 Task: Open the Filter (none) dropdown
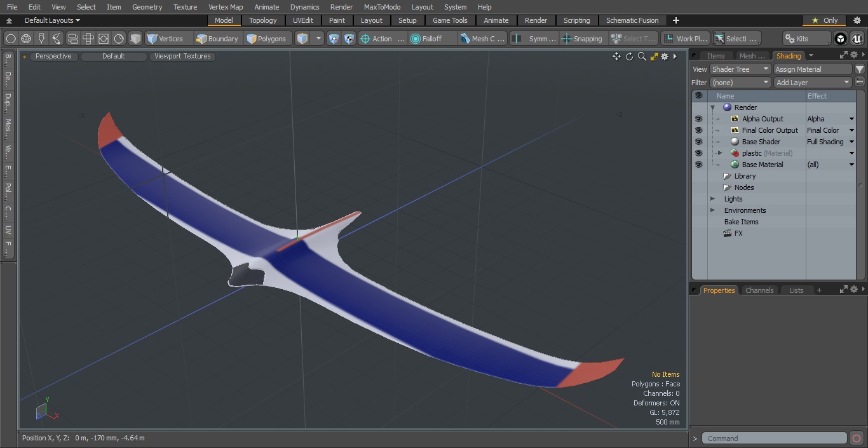740,83
